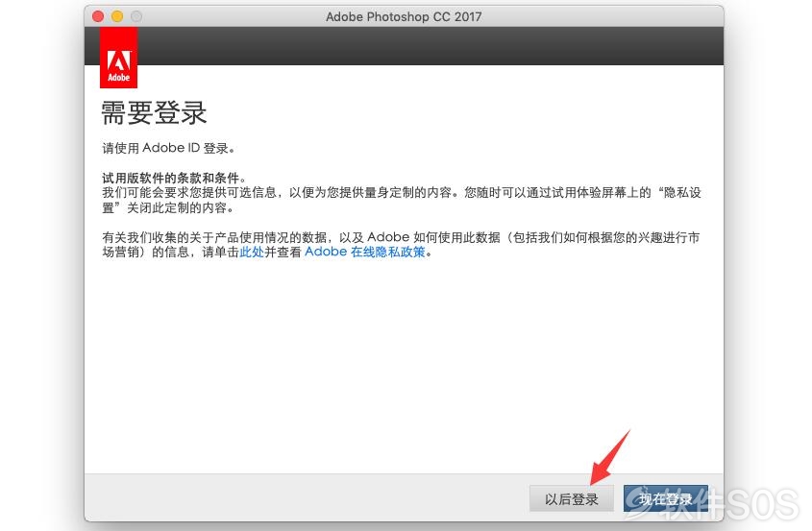Click the 现在登录 (Sign in now) button
This screenshot has height=531, width=812.
[665, 499]
